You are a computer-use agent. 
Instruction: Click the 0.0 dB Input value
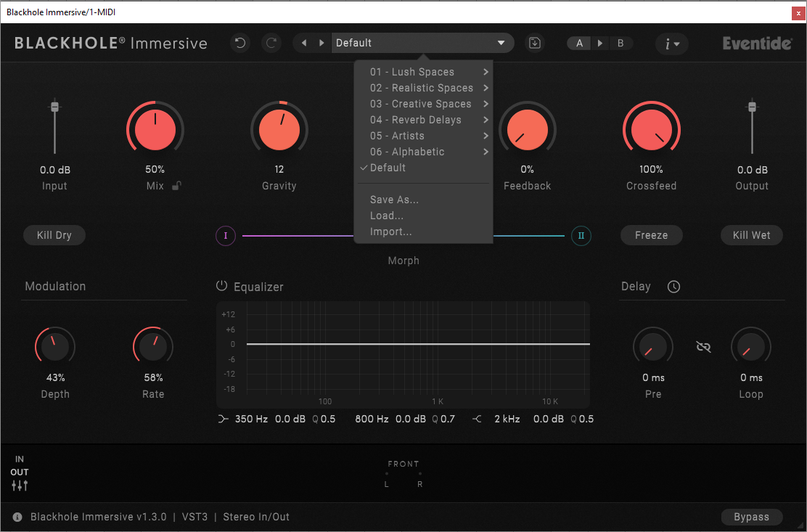tap(55, 170)
